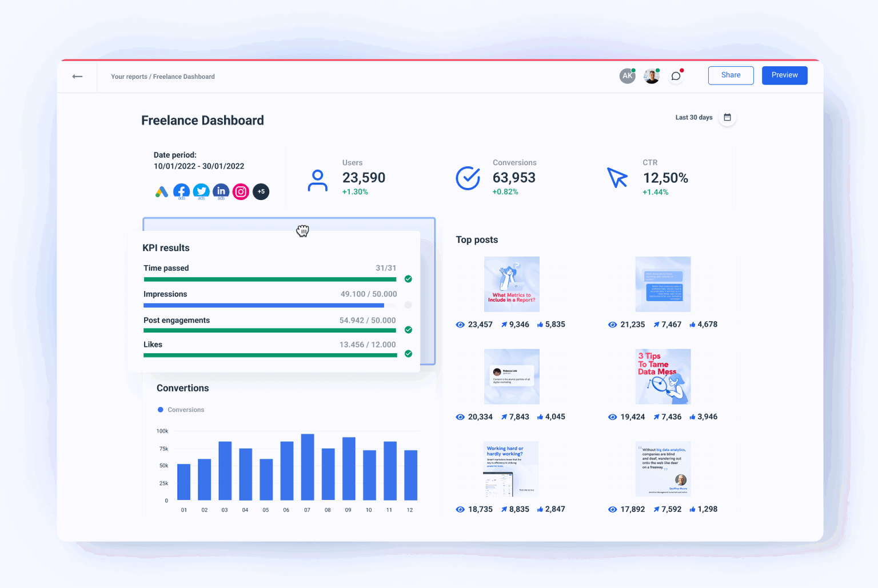Viewport: 878px width, 588px height.
Task: Open the Last 30 days date selector
Action: point(693,117)
